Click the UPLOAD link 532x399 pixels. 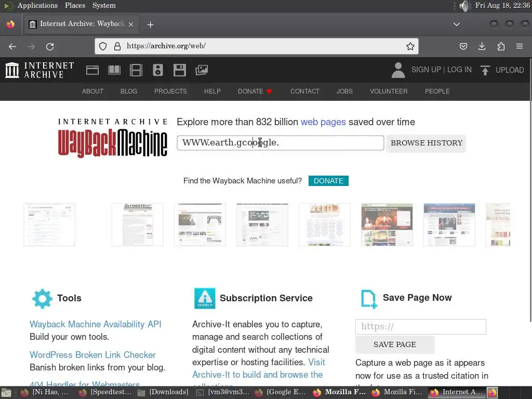[x=510, y=70]
